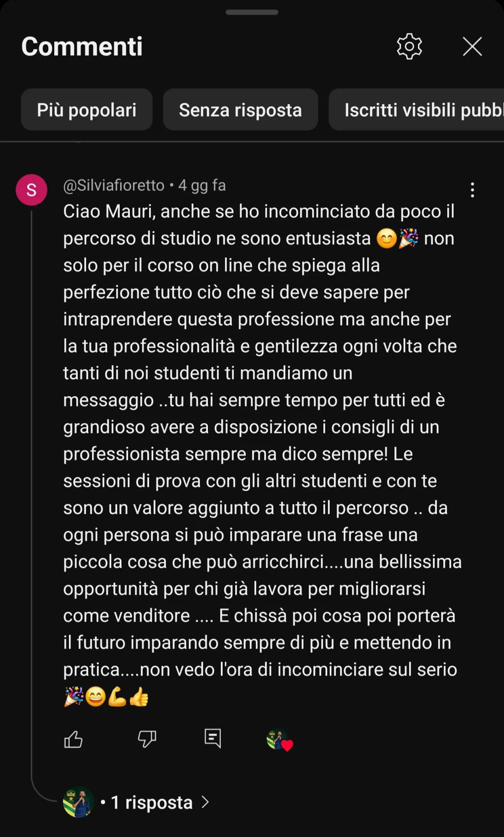Tap the Commenti panel title
The height and width of the screenshot is (837, 504).
82,46
